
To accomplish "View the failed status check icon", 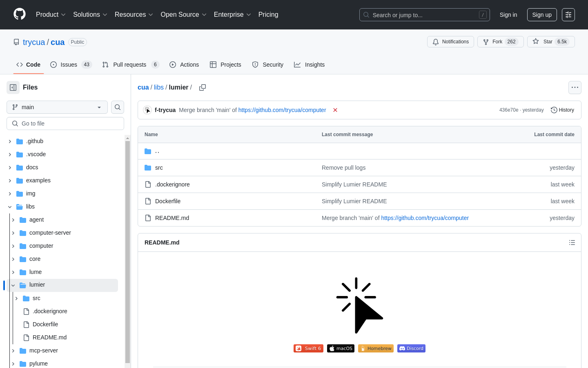I will (335, 110).
